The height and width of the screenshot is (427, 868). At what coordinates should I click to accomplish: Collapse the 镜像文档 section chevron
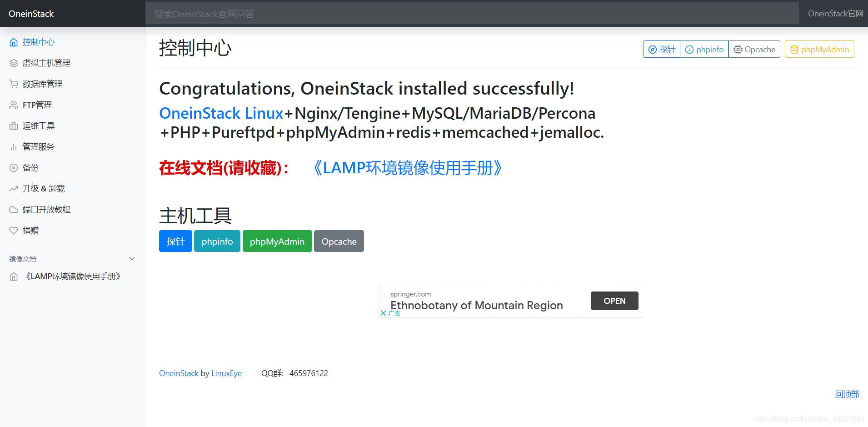point(132,259)
